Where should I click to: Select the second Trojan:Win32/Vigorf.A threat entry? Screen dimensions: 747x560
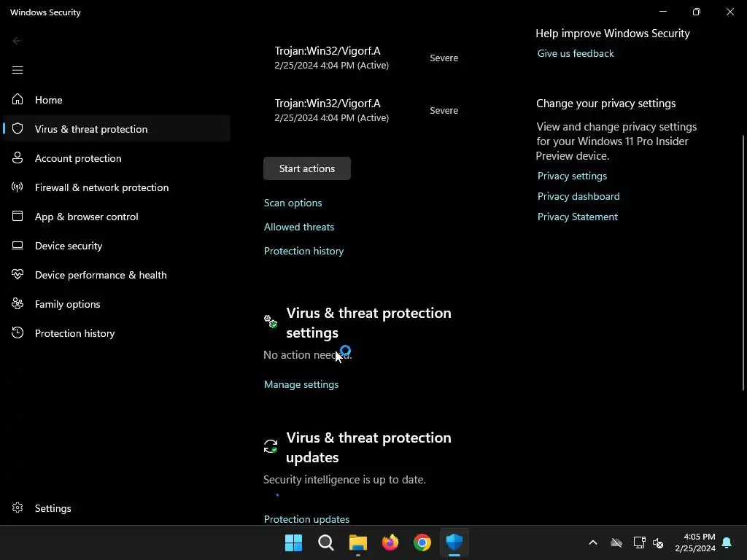[367, 110]
